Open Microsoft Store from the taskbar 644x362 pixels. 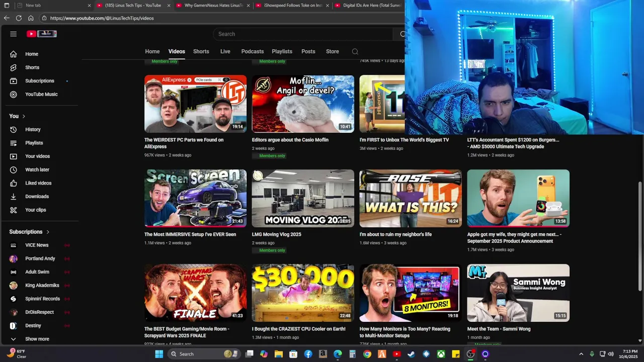tap(293, 354)
